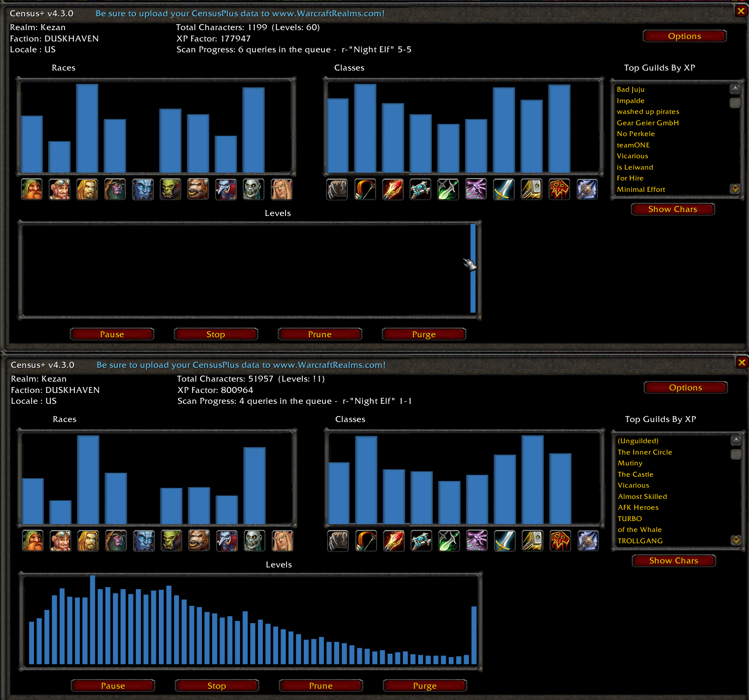Select the Warlock purple hand icon in the 51957-character window
This screenshot has width=749, height=700.
tap(477, 541)
